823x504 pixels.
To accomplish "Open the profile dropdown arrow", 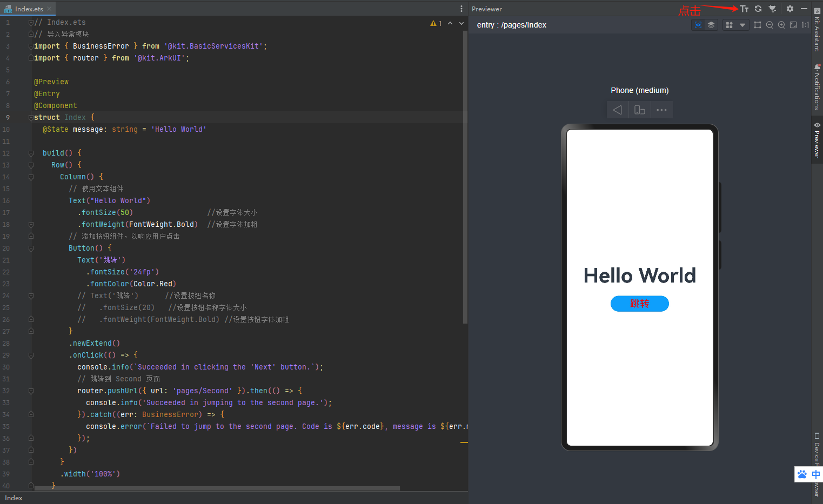I will [x=742, y=25].
